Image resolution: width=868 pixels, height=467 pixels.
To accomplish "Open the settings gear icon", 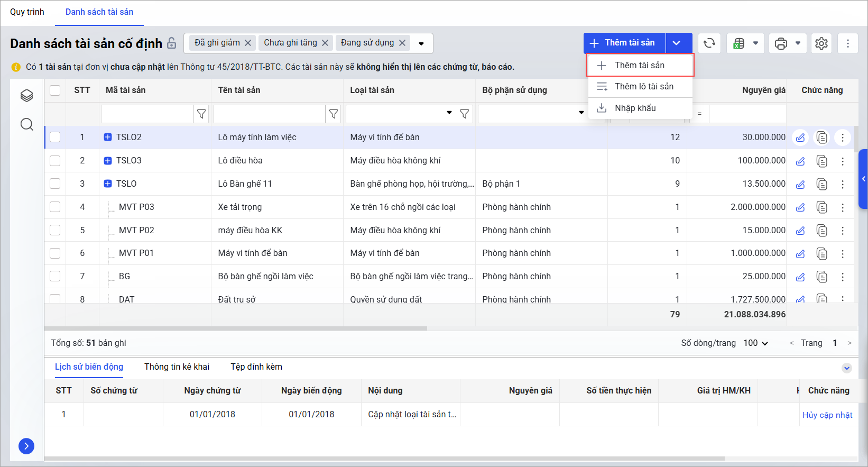I will [x=821, y=43].
